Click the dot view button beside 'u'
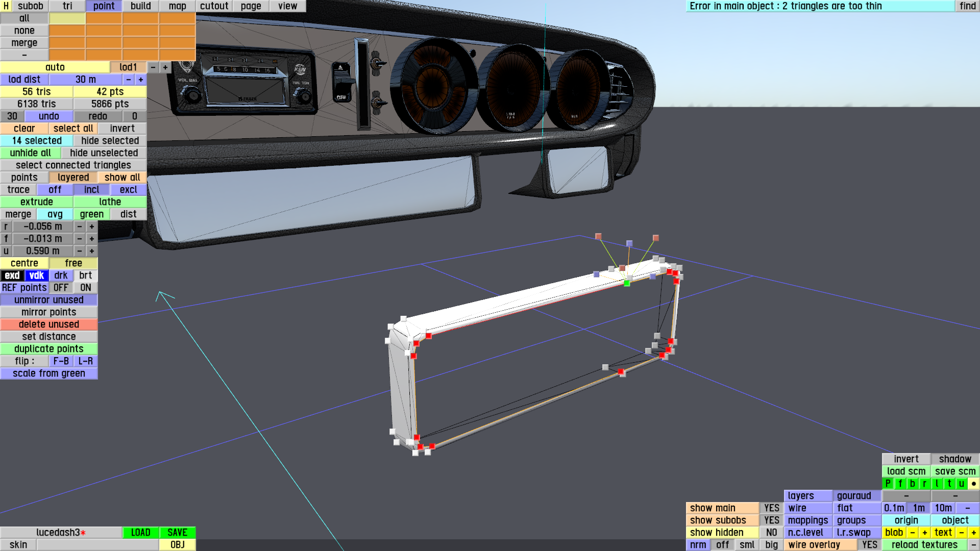980x551 pixels. (x=973, y=484)
